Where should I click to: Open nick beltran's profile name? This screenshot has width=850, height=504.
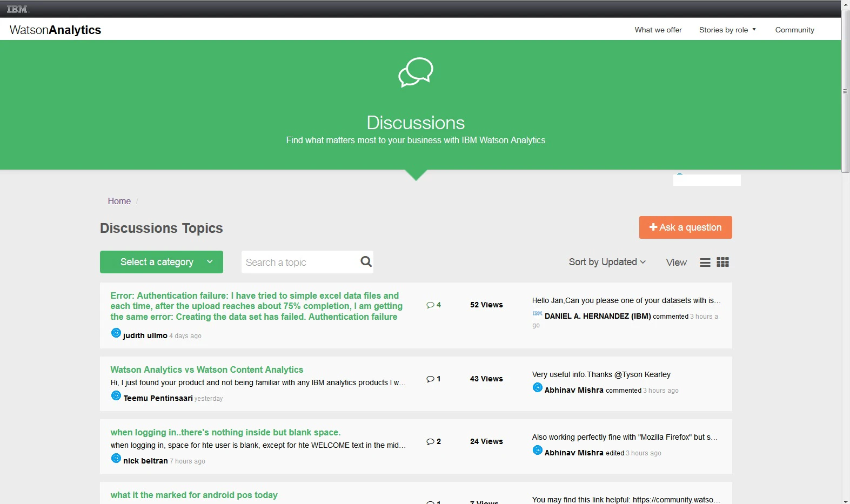coord(145,461)
